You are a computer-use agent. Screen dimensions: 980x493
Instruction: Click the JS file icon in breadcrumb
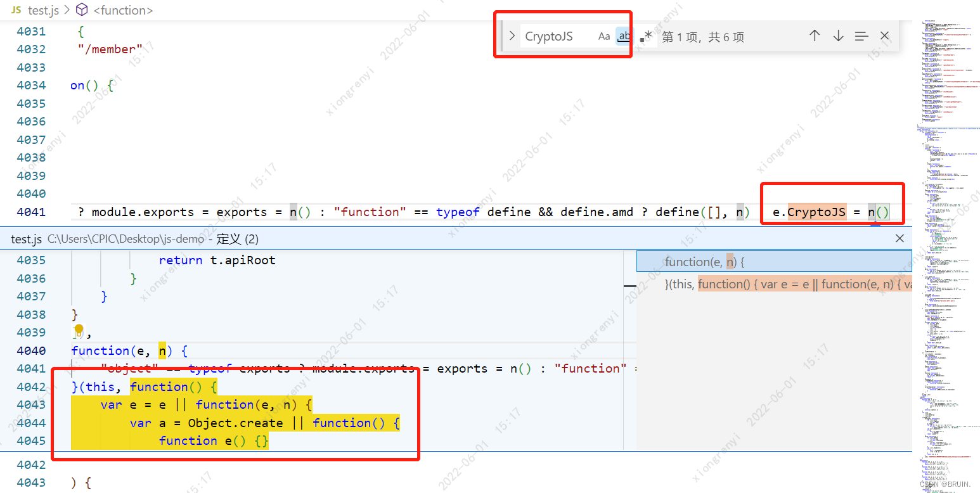pyautogui.click(x=16, y=10)
